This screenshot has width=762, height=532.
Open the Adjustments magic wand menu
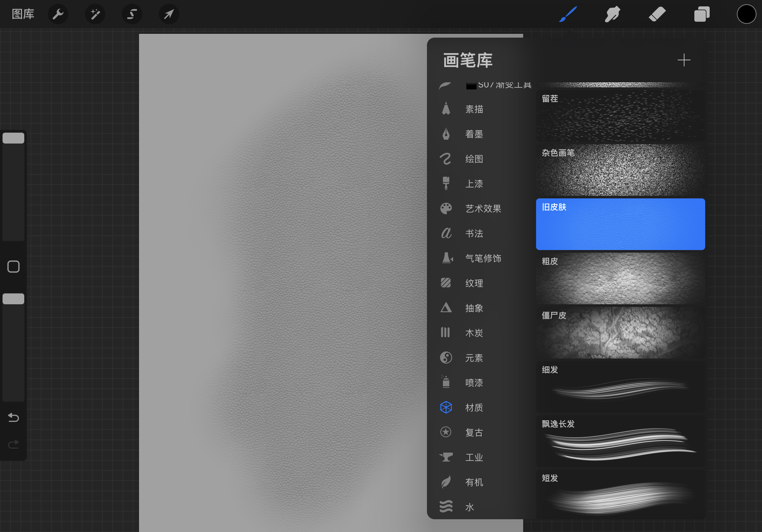(95, 14)
